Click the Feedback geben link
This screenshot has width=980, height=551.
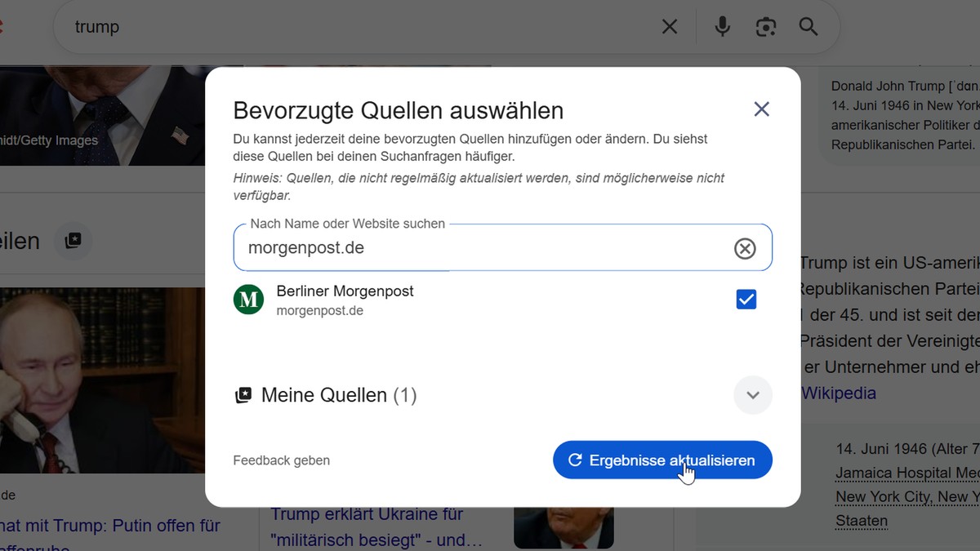(282, 460)
